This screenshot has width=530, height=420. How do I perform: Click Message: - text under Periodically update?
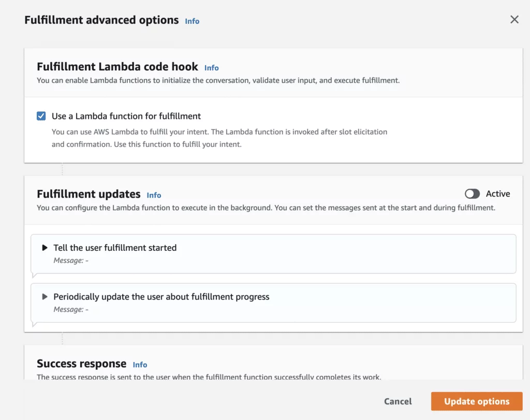tap(71, 309)
